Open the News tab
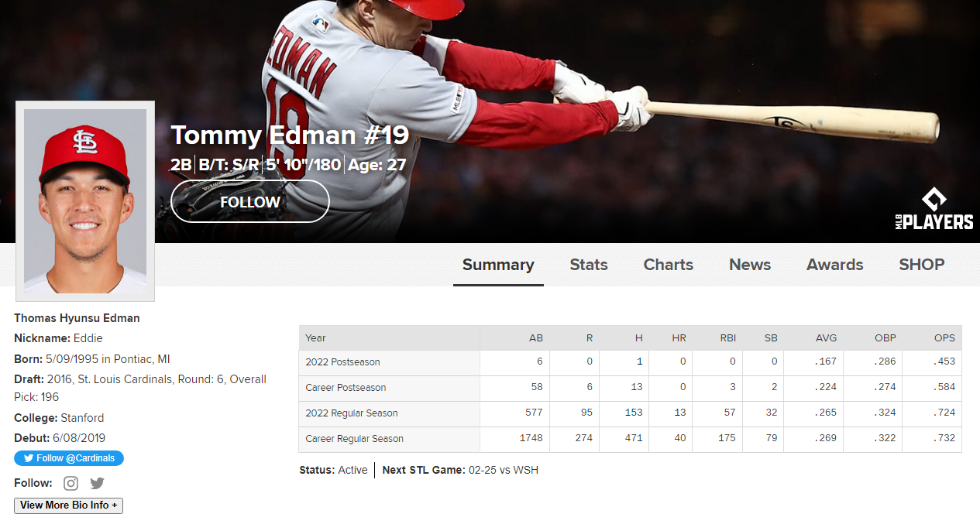Image resolution: width=980 pixels, height=531 pixels. pos(750,265)
